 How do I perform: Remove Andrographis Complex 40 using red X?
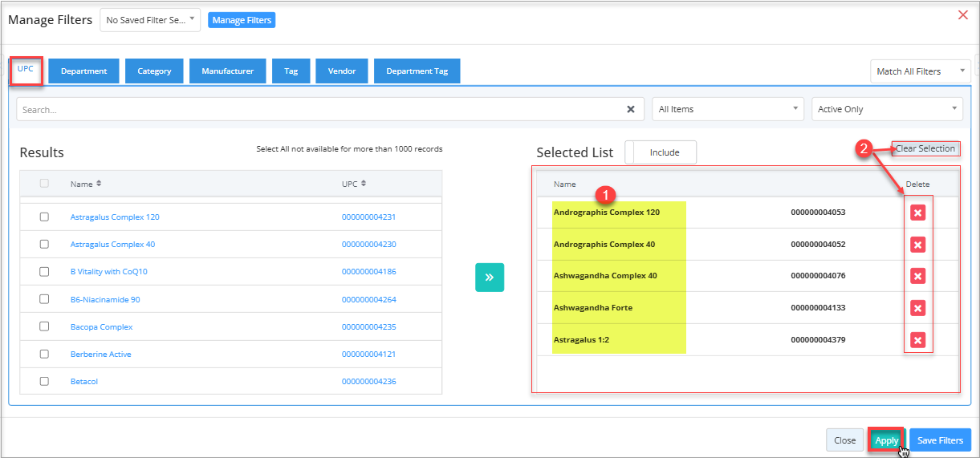pos(917,245)
